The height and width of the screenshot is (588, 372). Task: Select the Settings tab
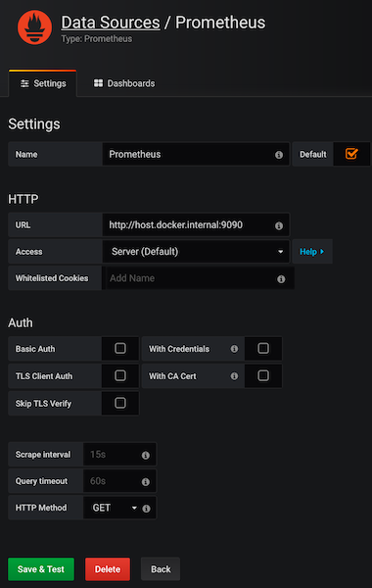[x=43, y=83]
